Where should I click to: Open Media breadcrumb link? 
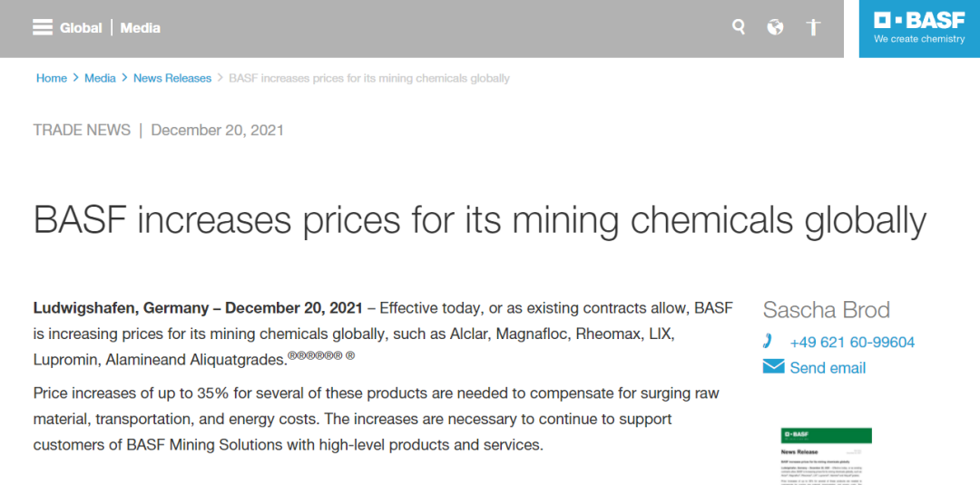tap(100, 78)
